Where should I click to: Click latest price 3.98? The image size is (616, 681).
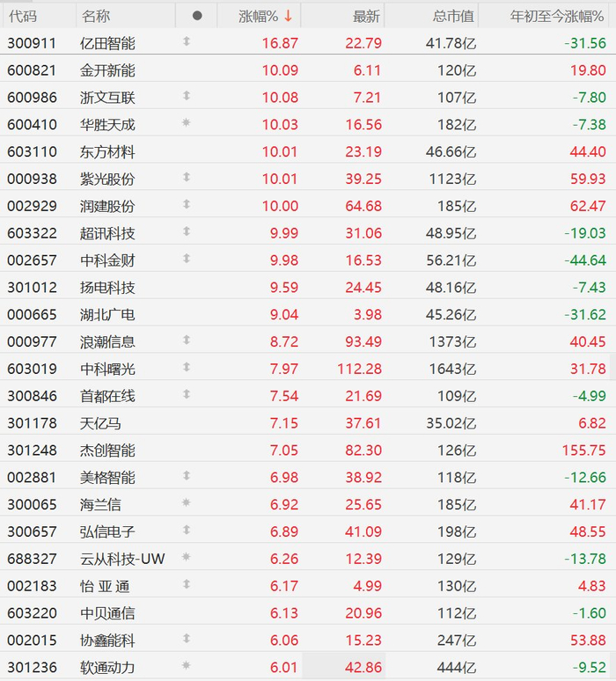coord(368,314)
